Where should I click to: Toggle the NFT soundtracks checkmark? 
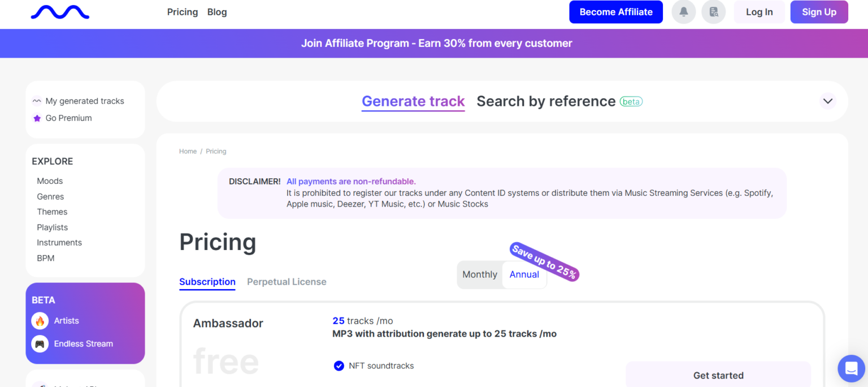(338, 365)
